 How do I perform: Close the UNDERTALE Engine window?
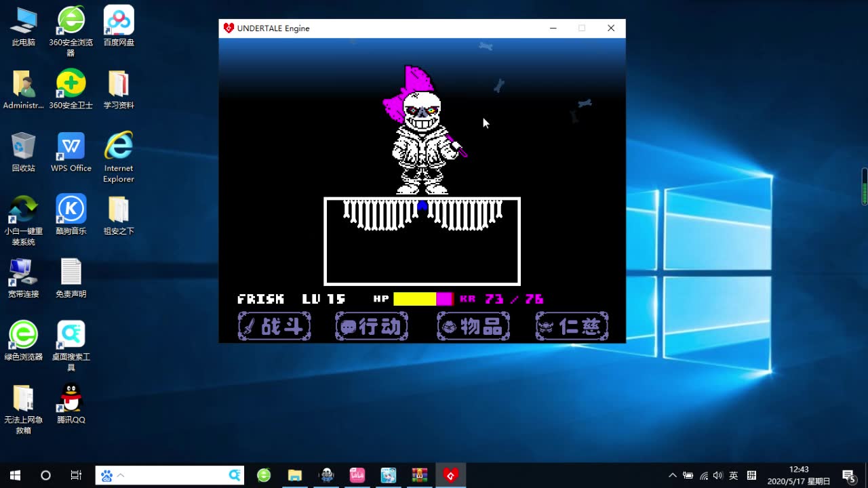tap(611, 28)
